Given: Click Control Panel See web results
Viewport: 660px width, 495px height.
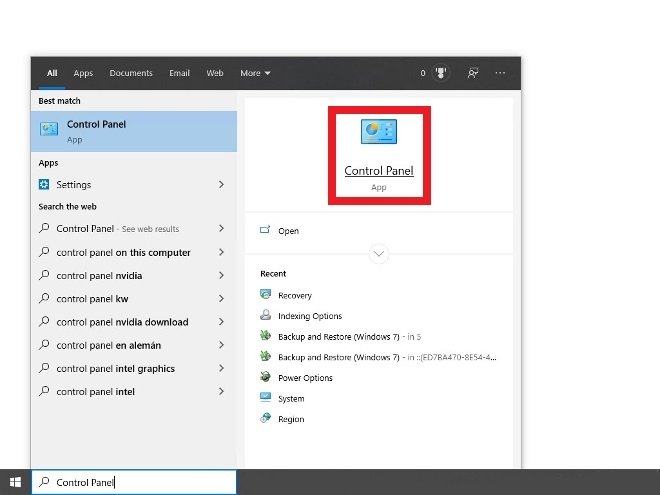Looking at the screenshot, I should pos(134,229).
